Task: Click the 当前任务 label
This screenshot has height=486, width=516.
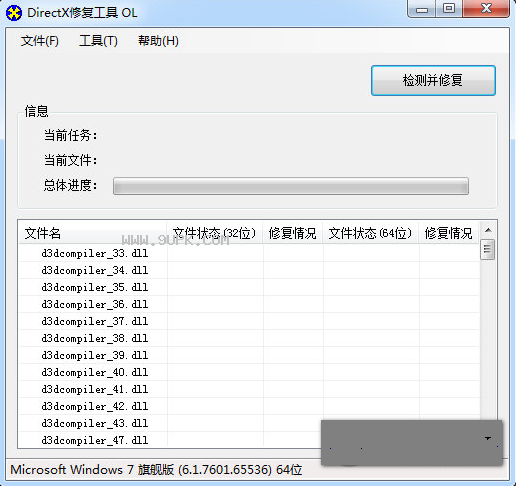Action: pos(71,136)
